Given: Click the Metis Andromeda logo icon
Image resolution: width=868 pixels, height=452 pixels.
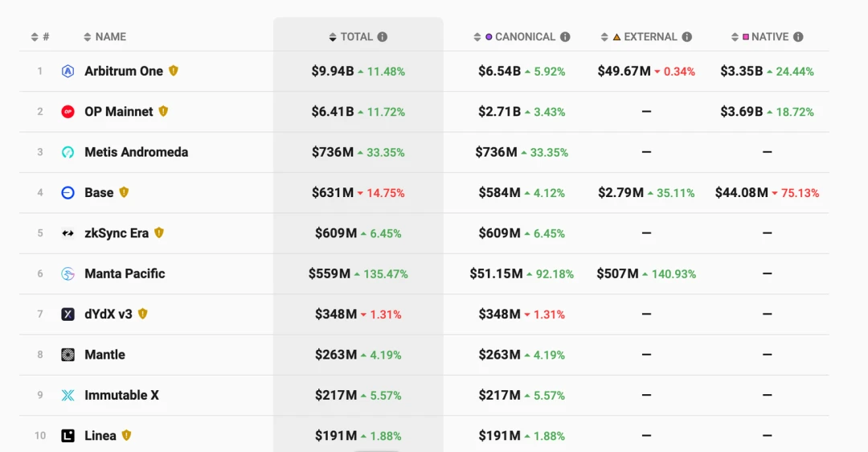Looking at the screenshot, I should pyautogui.click(x=68, y=152).
